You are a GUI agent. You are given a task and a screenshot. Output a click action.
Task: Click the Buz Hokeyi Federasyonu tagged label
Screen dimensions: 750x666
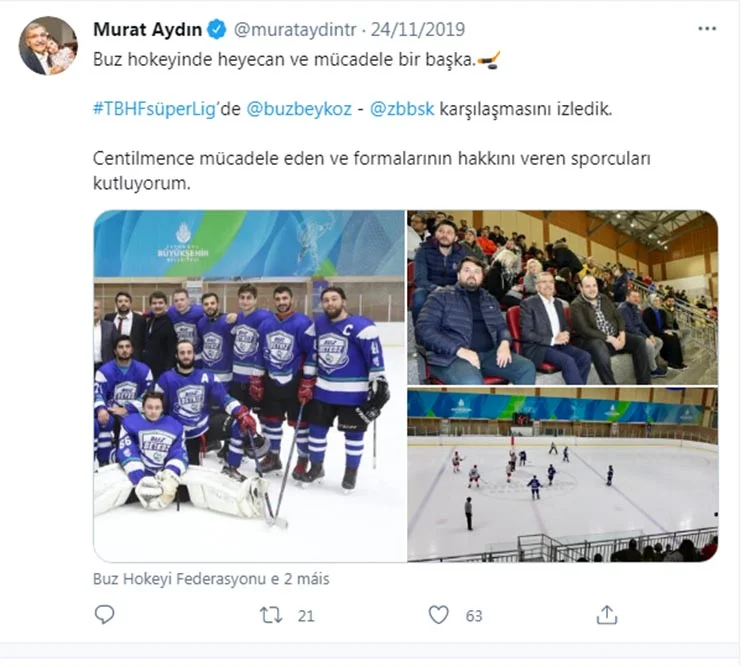[x=210, y=578]
